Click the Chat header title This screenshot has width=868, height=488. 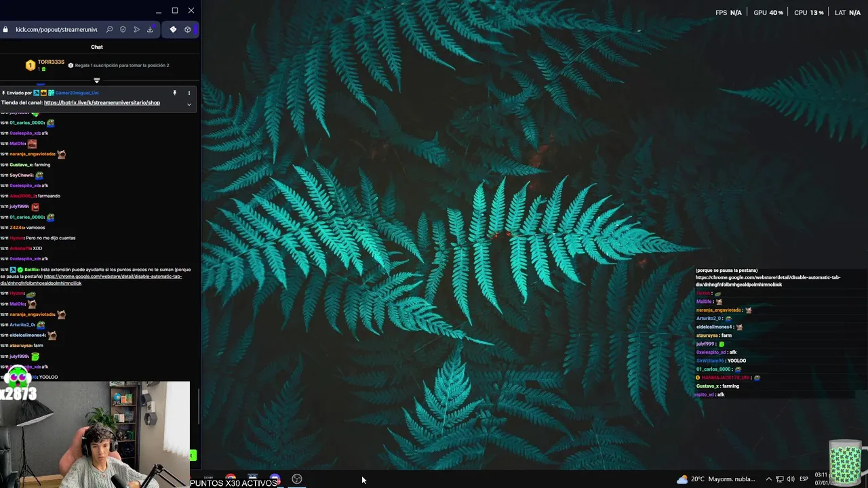[97, 47]
